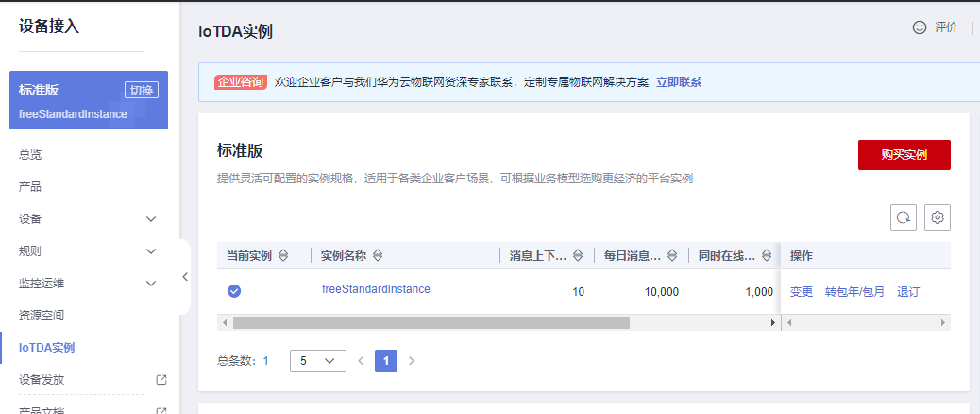This screenshot has height=414, width=980.
Task: Click the smiley feedback icon
Action: click(x=920, y=27)
